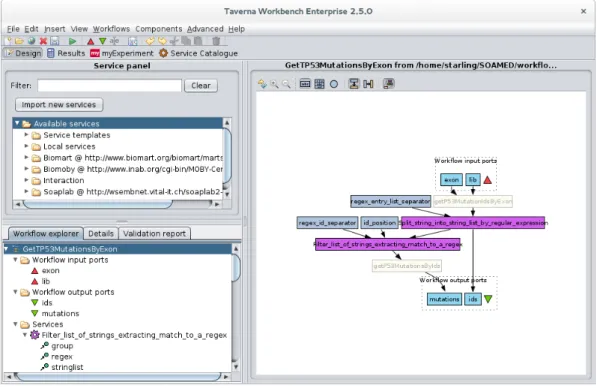Open the Advanced menu
Viewport: 597px width, 388px height.
pos(205,29)
